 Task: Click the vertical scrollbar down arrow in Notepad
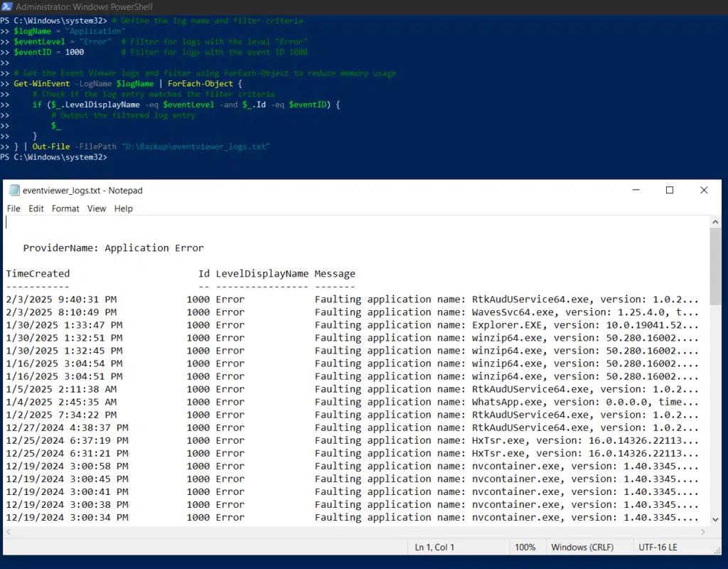[715, 520]
